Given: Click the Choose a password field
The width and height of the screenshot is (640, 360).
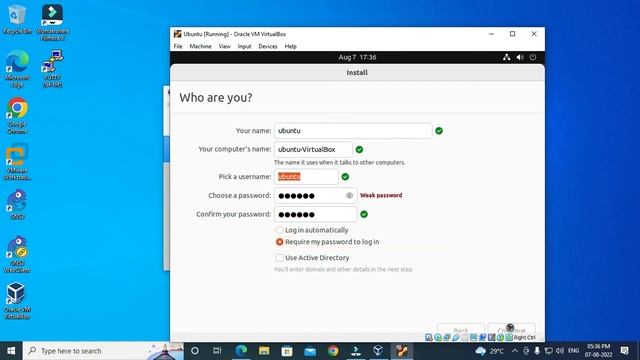Looking at the screenshot, I should (x=316, y=196).
